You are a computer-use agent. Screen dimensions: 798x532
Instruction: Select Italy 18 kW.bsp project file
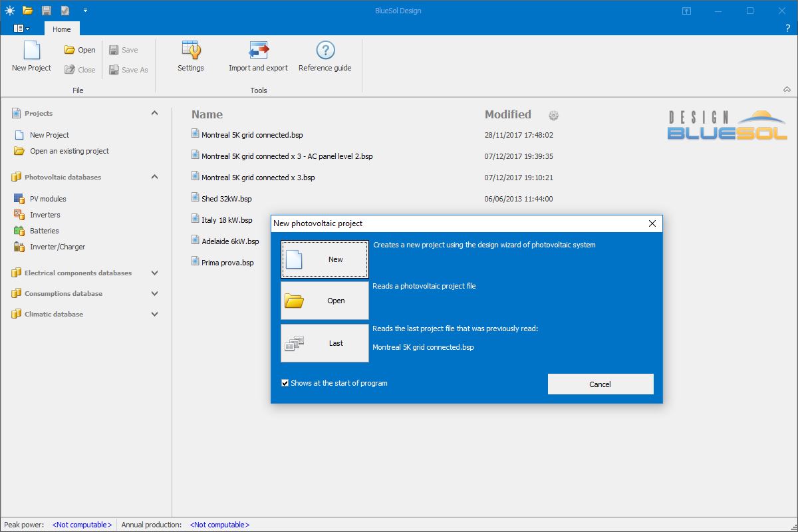tap(227, 220)
